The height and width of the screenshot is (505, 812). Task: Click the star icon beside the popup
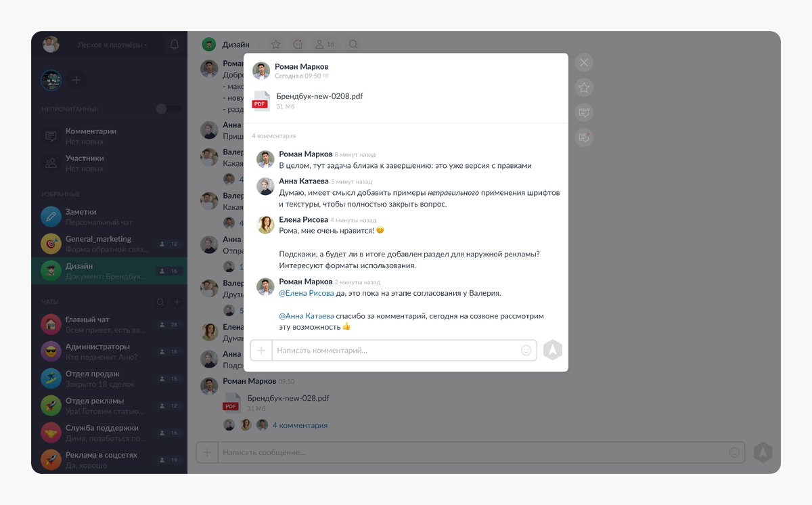pyautogui.click(x=584, y=87)
